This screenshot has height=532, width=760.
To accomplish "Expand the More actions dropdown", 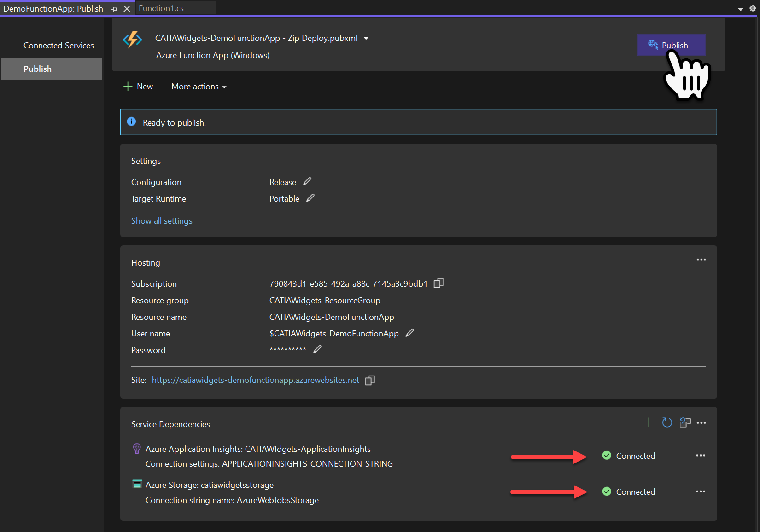I will [198, 87].
